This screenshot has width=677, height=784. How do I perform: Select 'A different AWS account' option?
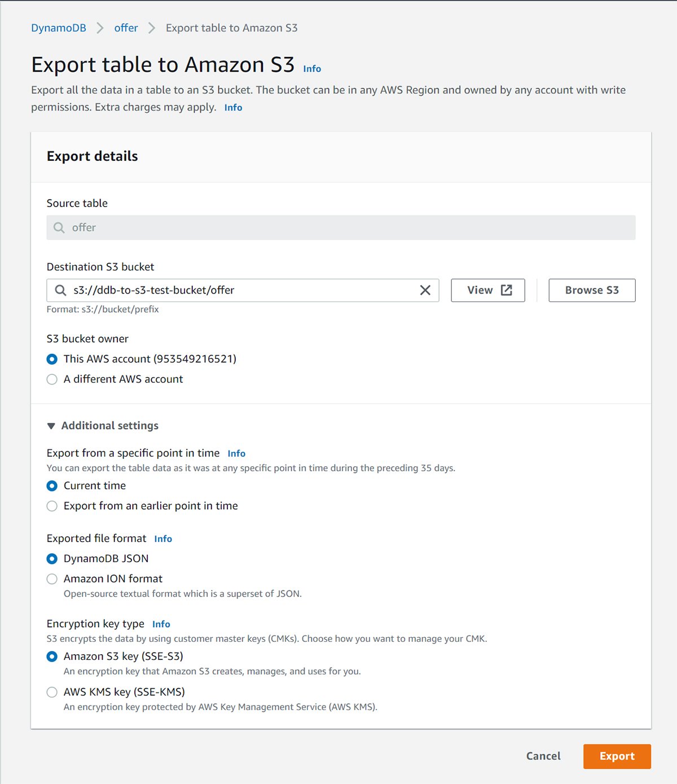52,379
